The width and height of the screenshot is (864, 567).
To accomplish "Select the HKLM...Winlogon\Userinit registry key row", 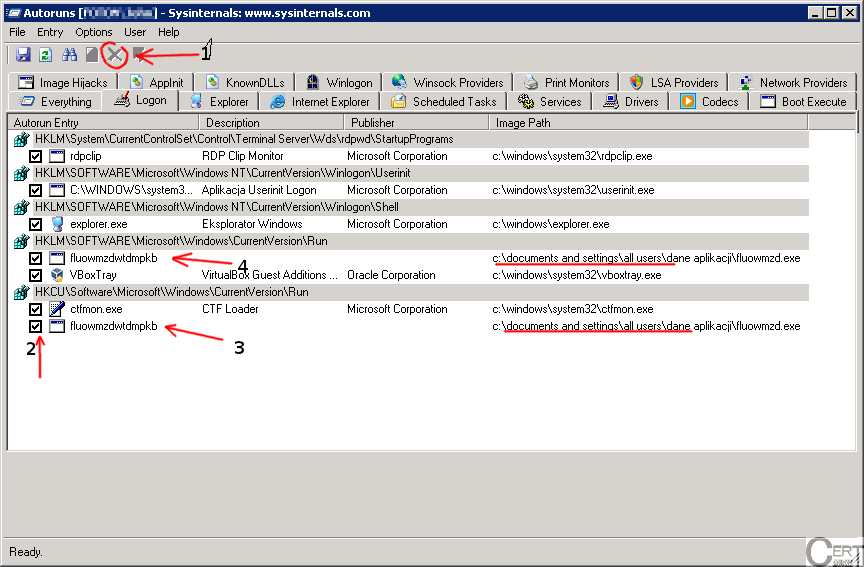I will coord(409,174).
